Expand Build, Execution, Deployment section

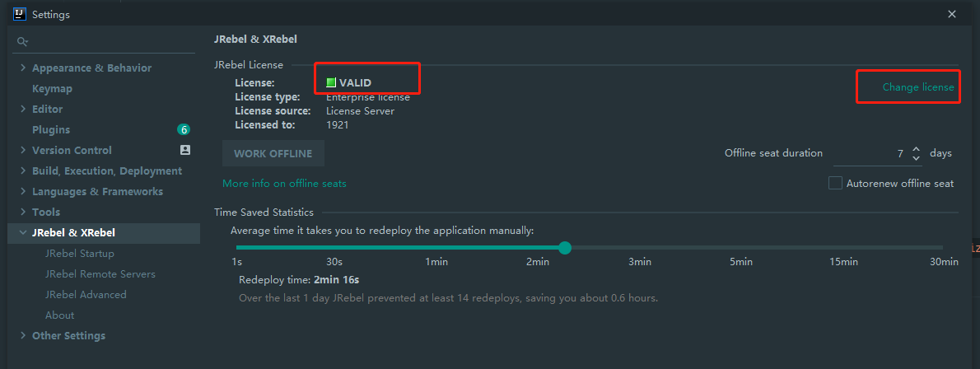point(23,170)
